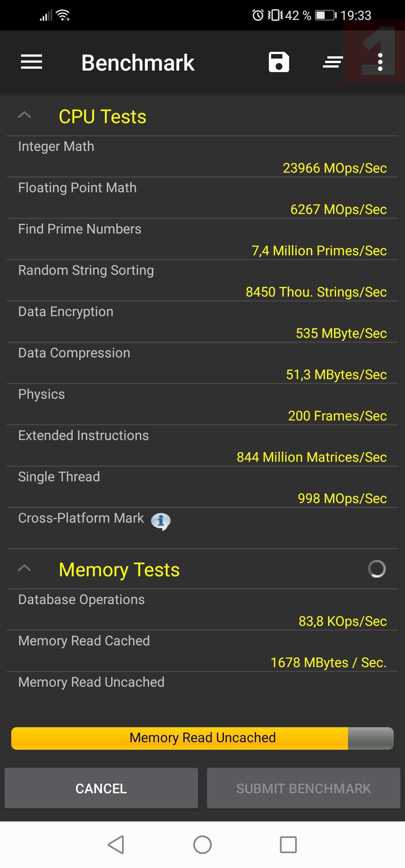This screenshot has width=405, height=868.
Task: Tap the save benchmark disk icon
Action: (279, 62)
